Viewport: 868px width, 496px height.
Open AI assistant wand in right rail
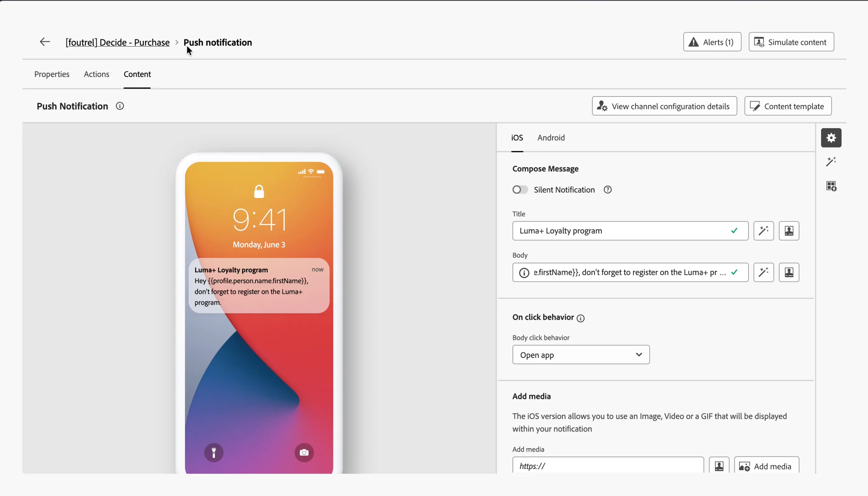point(831,161)
